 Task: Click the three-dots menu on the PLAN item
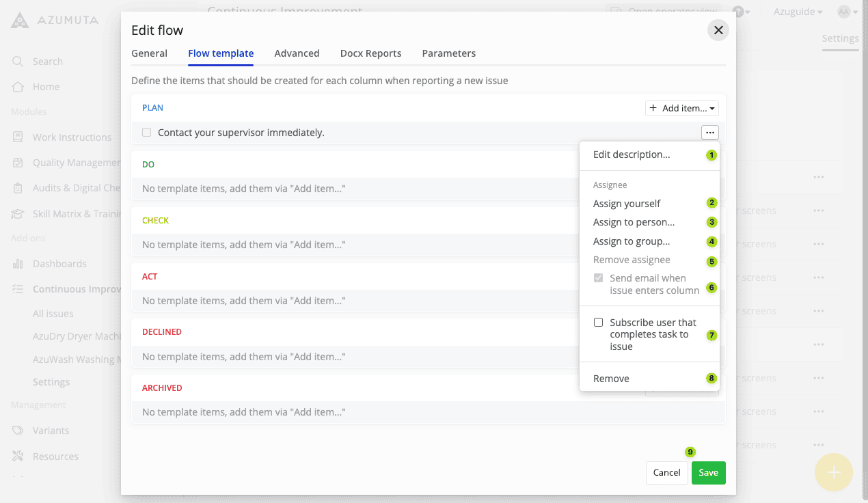[x=709, y=133]
